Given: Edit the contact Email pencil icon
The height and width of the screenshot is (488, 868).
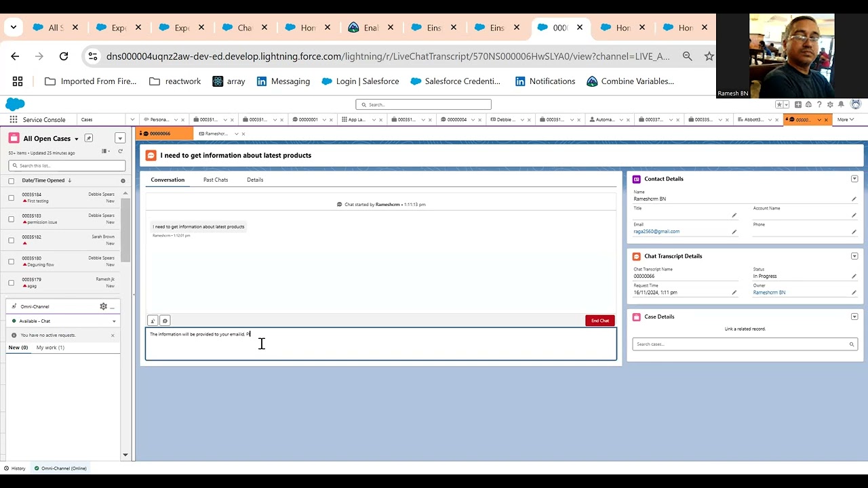Looking at the screenshot, I should coord(734,232).
